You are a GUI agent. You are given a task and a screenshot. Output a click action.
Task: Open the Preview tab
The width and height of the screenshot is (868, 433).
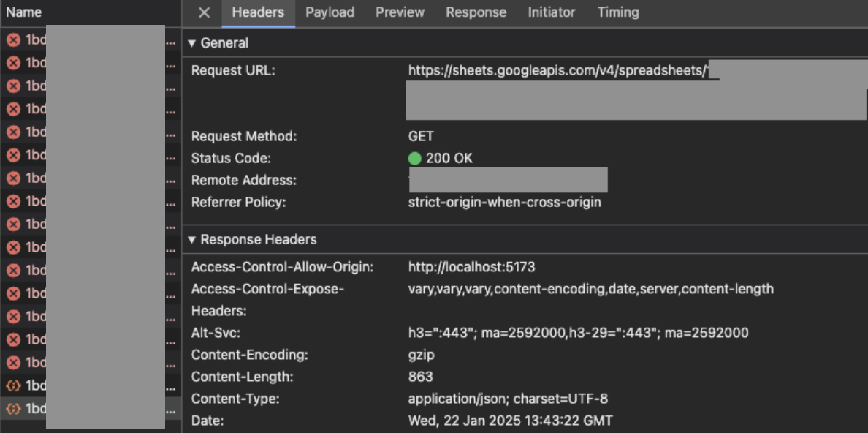click(400, 12)
